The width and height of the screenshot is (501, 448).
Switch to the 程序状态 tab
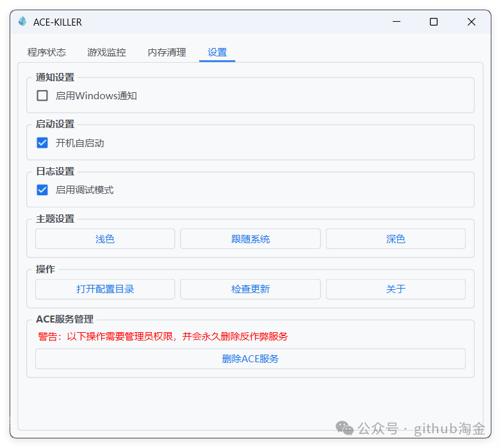[47, 52]
